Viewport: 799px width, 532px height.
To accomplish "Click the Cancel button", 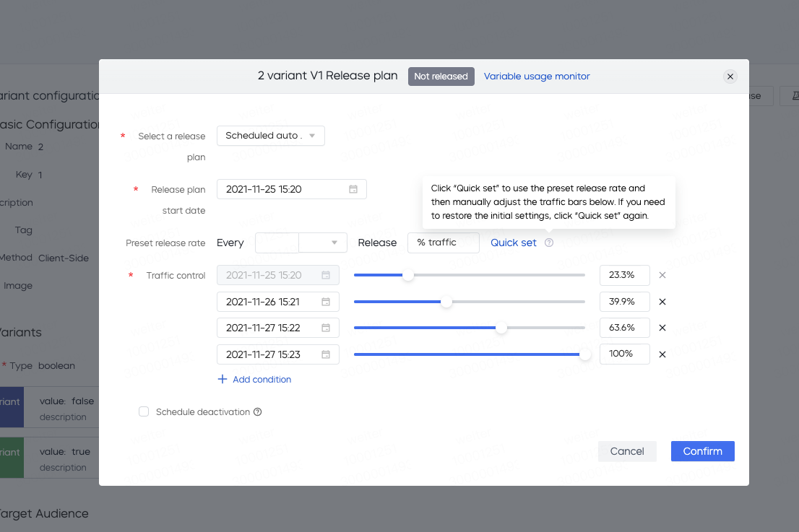I will tap(627, 451).
